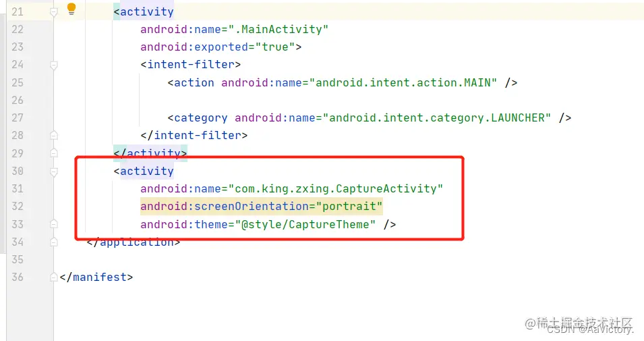644x341 pixels.
Task: Click line number 26 in gutter
Action: pos(18,100)
